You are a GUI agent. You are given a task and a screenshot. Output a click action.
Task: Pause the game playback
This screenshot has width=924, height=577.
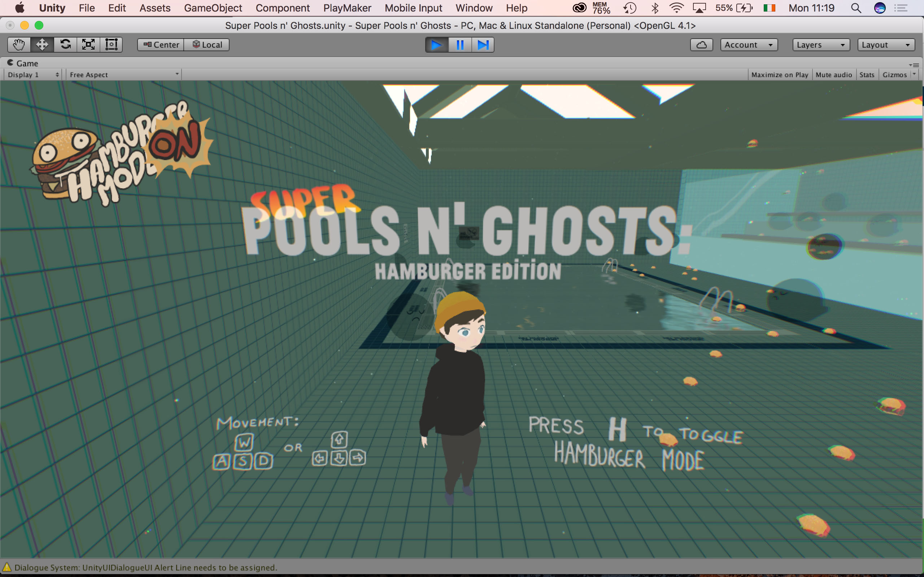coord(460,45)
